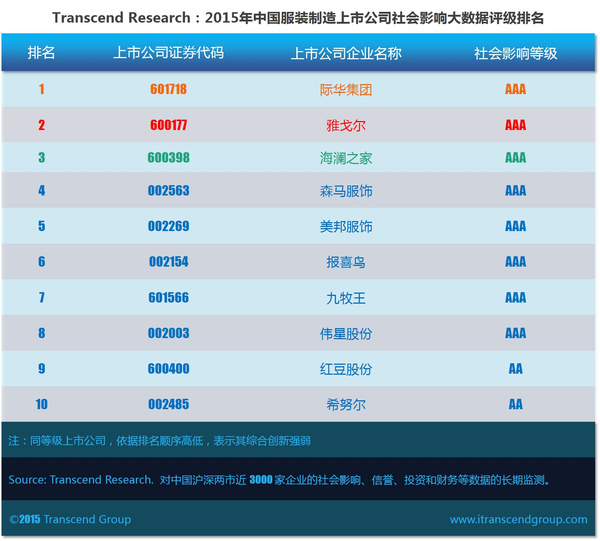Select company name 报喜鸟
The image size is (600, 541).
coord(346,262)
